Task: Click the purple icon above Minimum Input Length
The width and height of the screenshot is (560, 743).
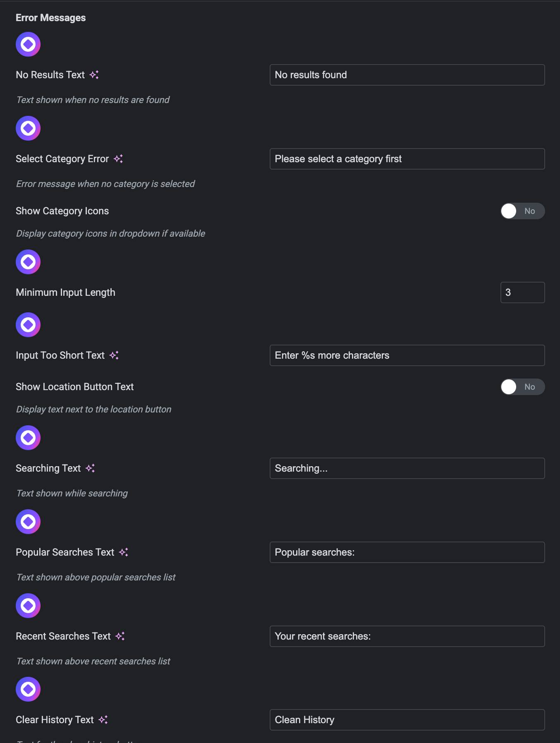Action: [x=28, y=262]
